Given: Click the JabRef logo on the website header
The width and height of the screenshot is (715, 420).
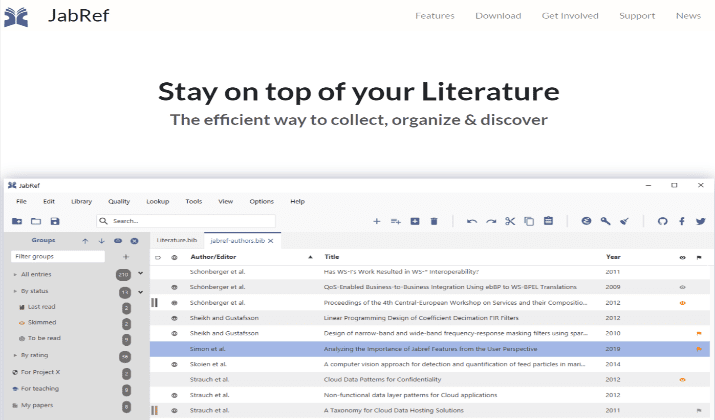Looking at the screenshot, I should pos(16,17).
